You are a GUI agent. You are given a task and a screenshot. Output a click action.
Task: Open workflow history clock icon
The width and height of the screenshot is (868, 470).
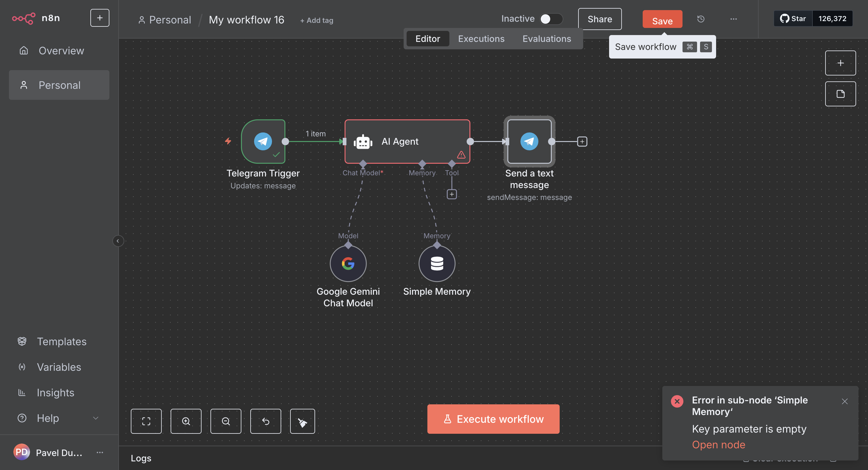click(x=701, y=19)
